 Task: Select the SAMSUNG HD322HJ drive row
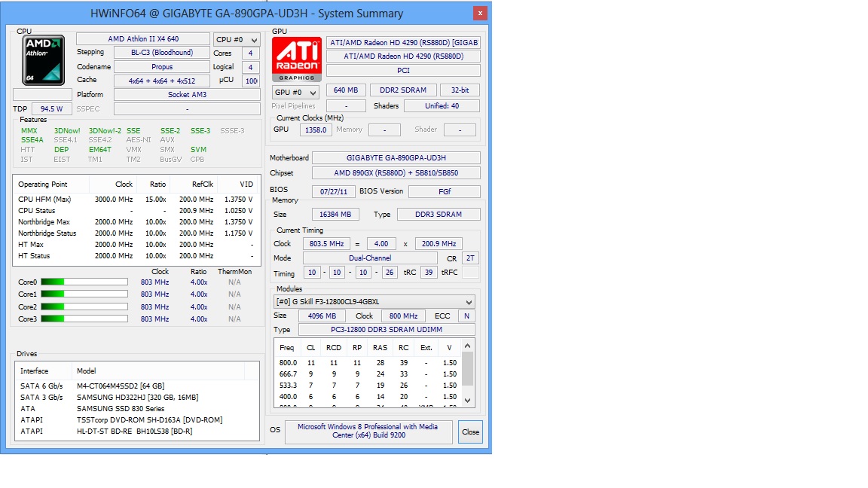[136, 398]
